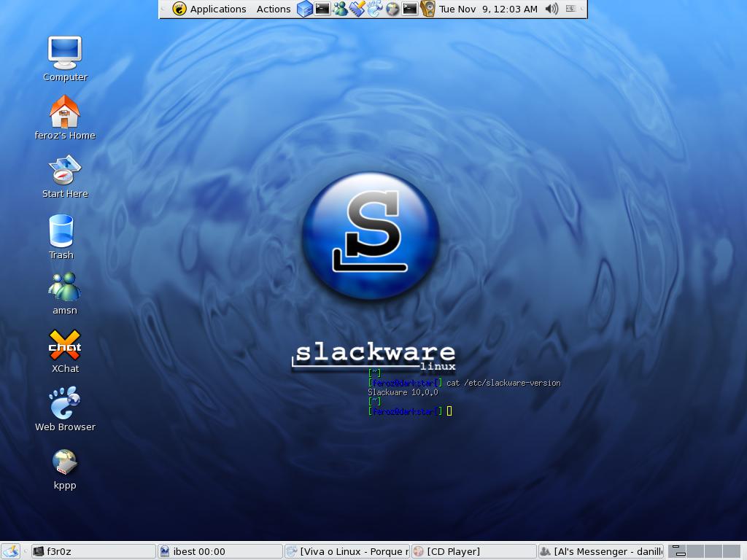This screenshot has height=560, width=747.
Task: Activate the ibest 00:00 taskbar window
Action: (220, 551)
